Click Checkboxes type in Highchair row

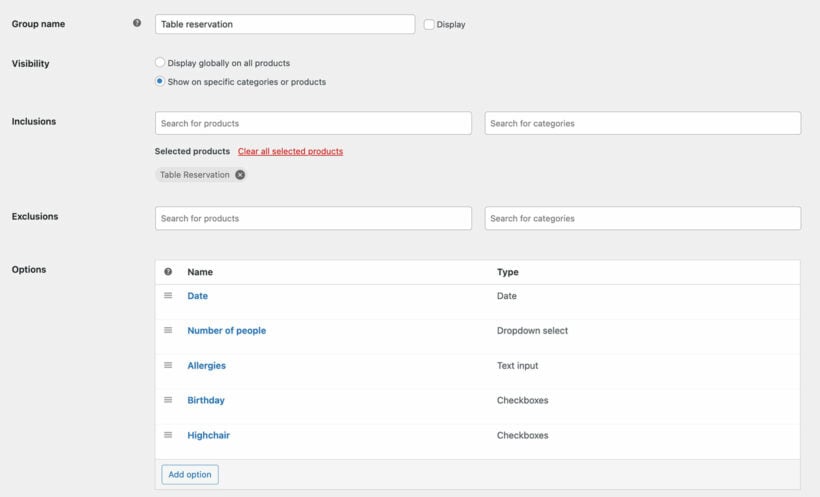coord(522,435)
